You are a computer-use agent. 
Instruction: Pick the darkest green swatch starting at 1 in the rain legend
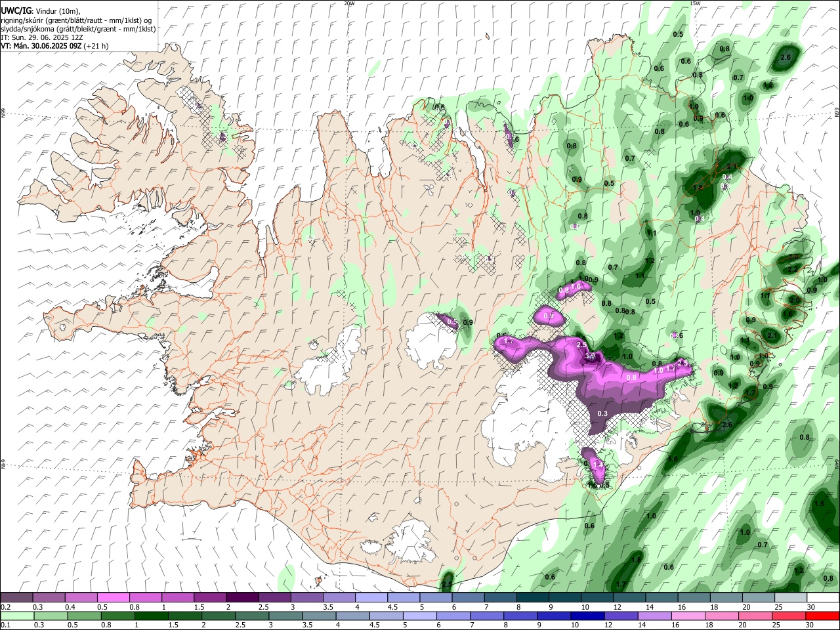click(151, 616)
